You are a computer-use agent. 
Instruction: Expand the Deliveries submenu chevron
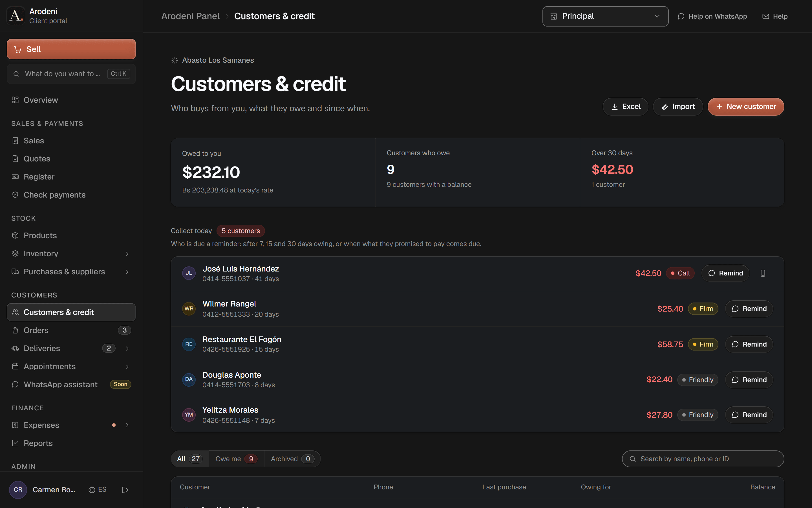pyautogui.click(x=127, y=349)
